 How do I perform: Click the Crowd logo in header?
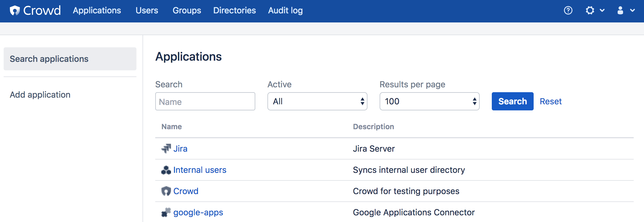35,11
